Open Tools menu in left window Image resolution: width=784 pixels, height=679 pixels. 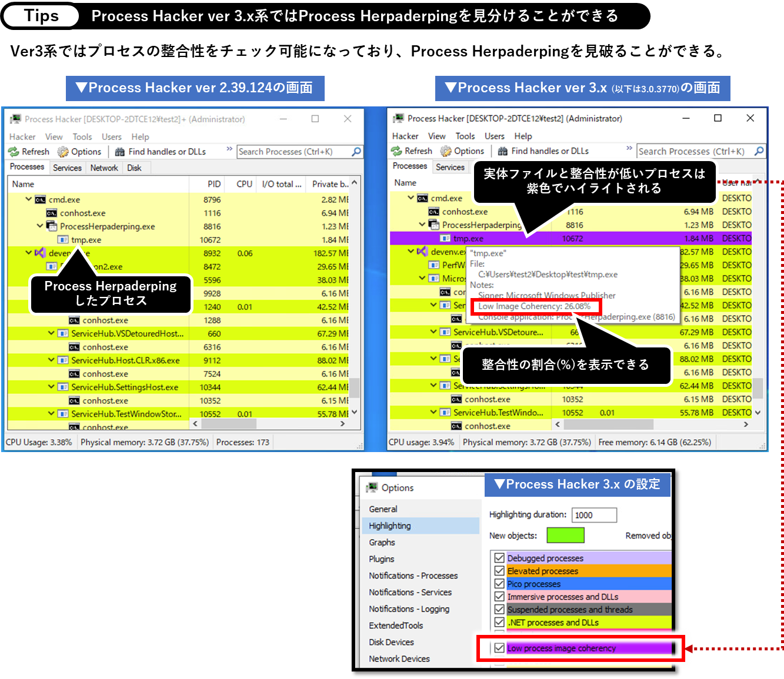click(x=82, y=137)
